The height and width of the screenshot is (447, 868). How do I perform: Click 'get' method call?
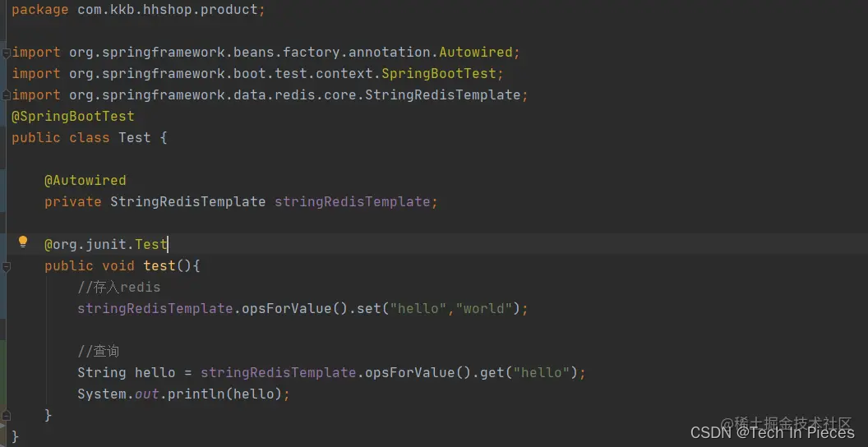[x=492, y=373]
